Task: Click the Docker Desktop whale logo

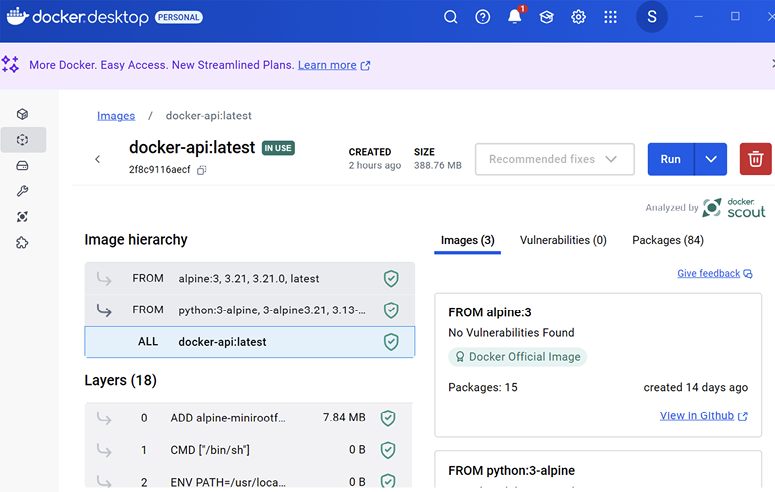Action: coord(17,16)
